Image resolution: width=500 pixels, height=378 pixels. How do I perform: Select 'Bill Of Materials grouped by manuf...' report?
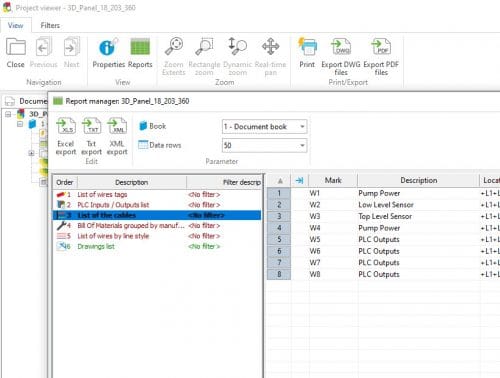[131, 226]
